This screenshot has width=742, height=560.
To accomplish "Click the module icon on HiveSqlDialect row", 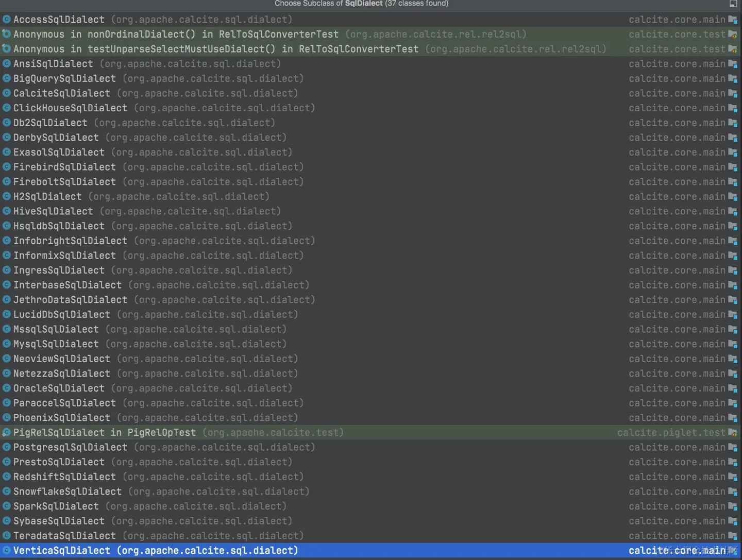I will pos(733,211).
